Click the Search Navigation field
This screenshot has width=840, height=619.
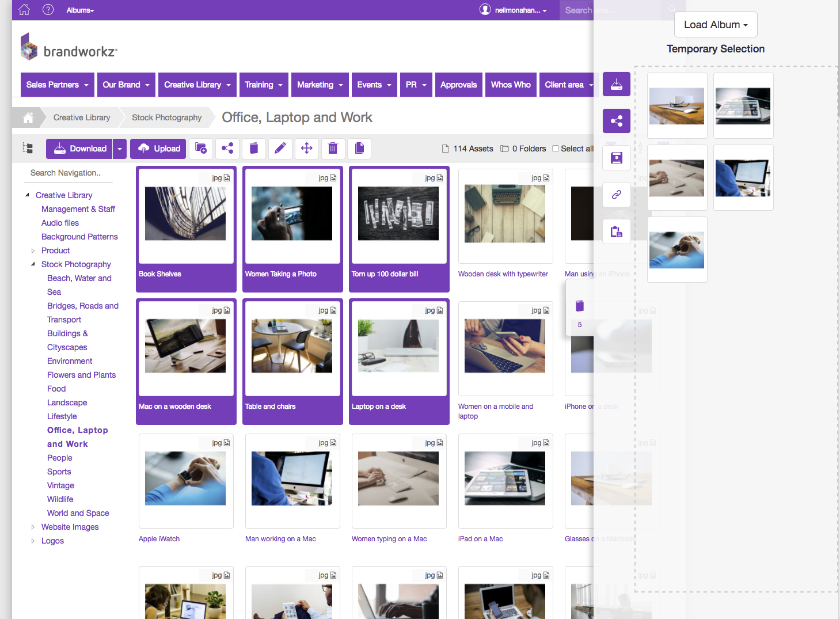(69, 173)
